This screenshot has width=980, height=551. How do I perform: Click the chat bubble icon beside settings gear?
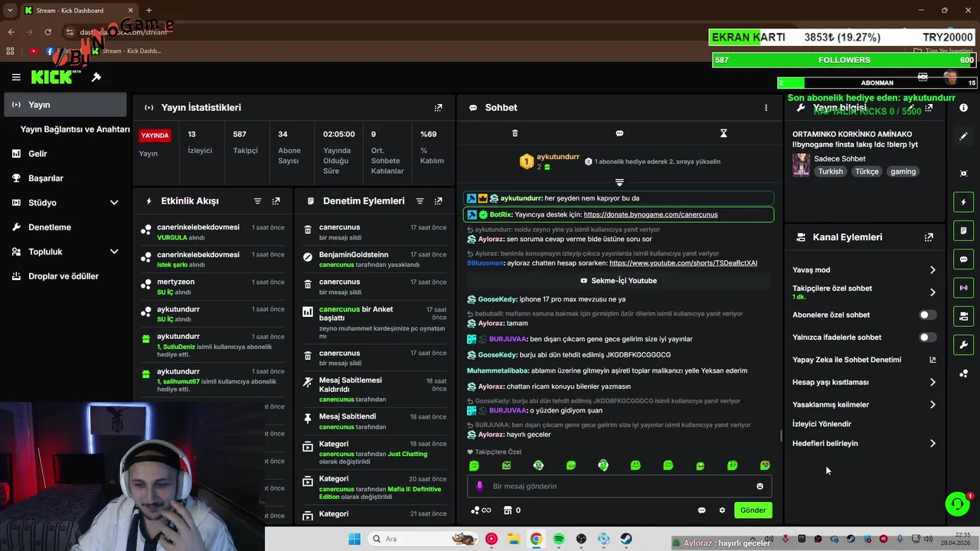click(x=701, y=510)
